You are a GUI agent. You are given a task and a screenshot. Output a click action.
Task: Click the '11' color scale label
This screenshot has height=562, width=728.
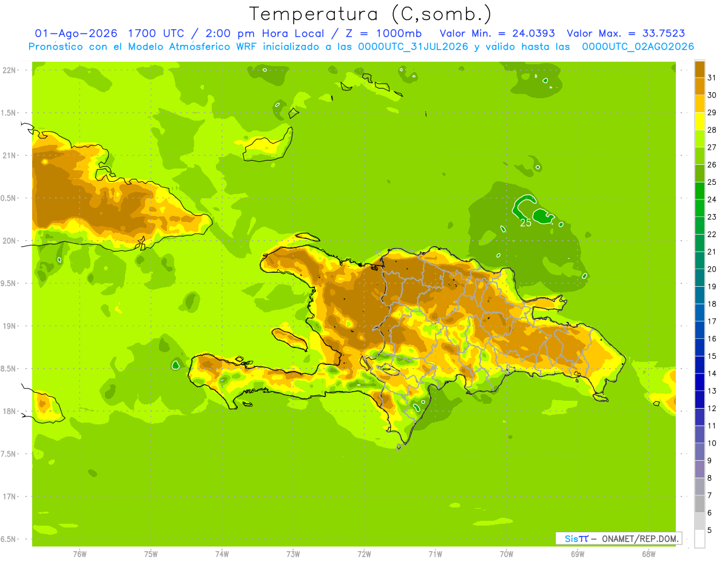[712, 426]
